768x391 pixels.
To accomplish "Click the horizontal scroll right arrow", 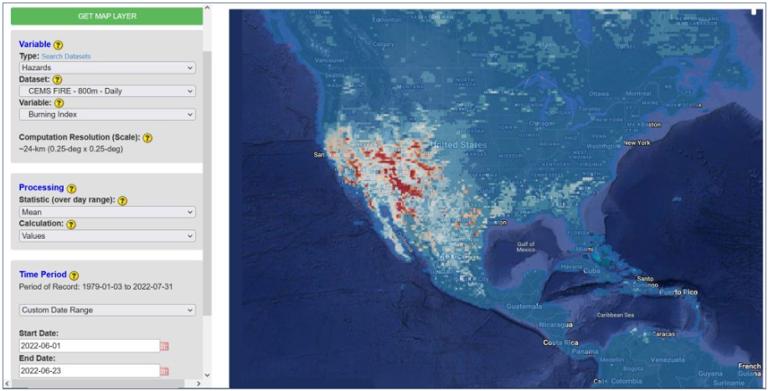I will click(198, 384).
